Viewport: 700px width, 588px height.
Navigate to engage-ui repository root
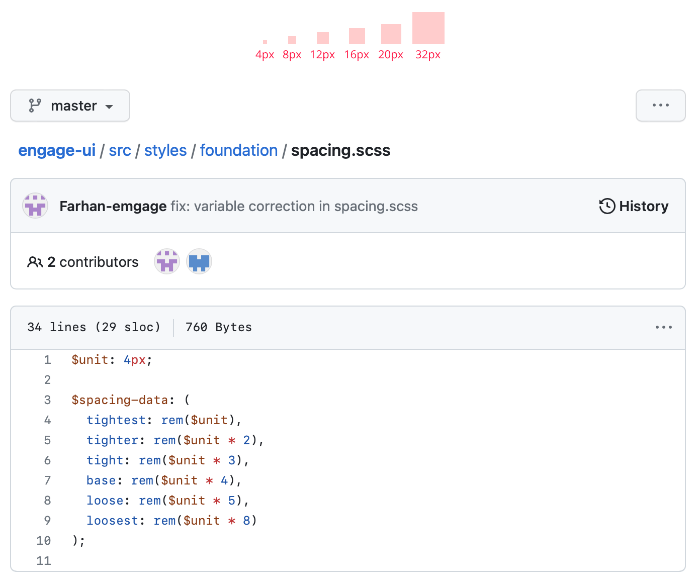57,150
